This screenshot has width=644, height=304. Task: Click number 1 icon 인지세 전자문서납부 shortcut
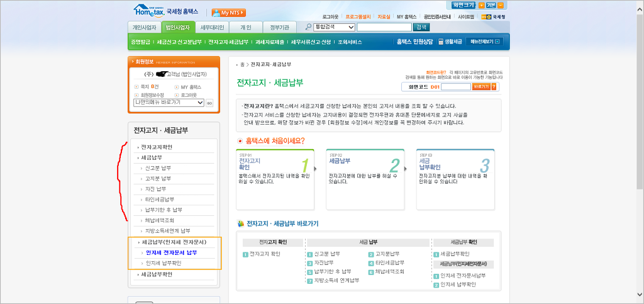(436, 276)
